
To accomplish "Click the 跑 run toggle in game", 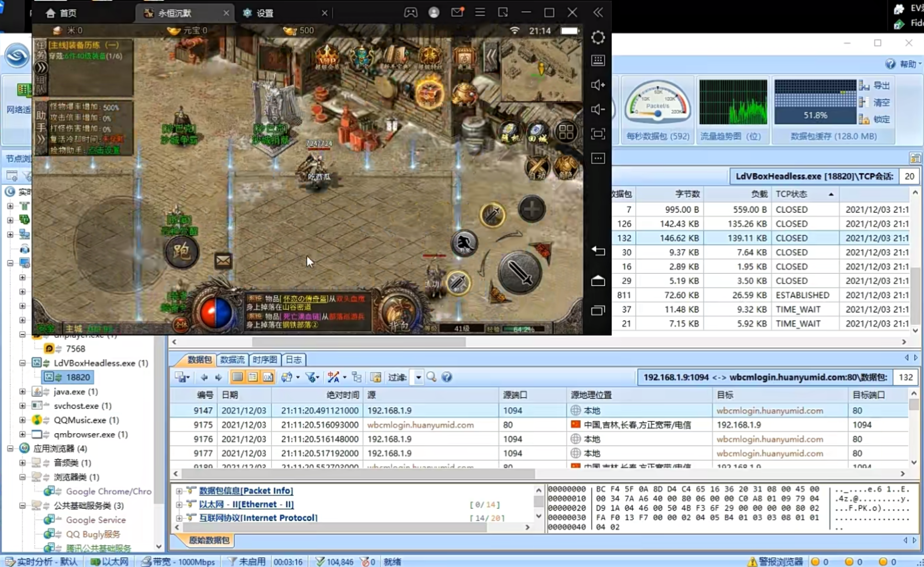I will [x=182, y=252].
